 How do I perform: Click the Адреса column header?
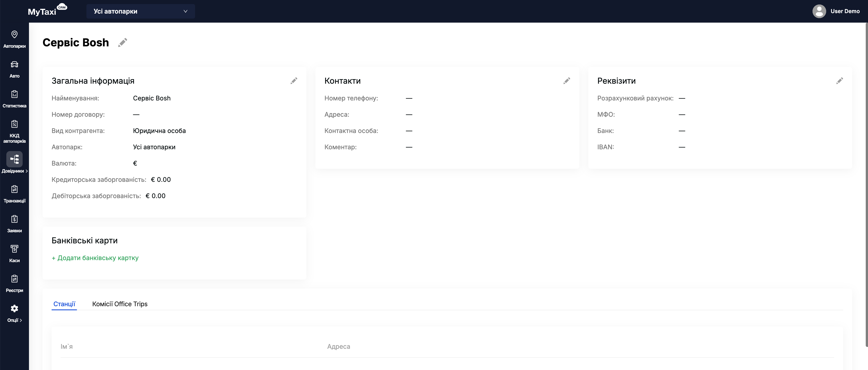338,346
